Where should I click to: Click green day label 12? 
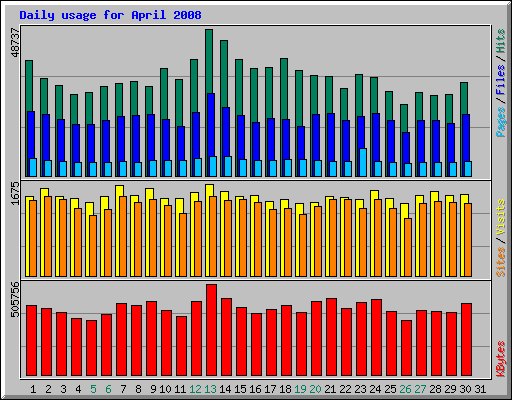(x=195, y=389)
